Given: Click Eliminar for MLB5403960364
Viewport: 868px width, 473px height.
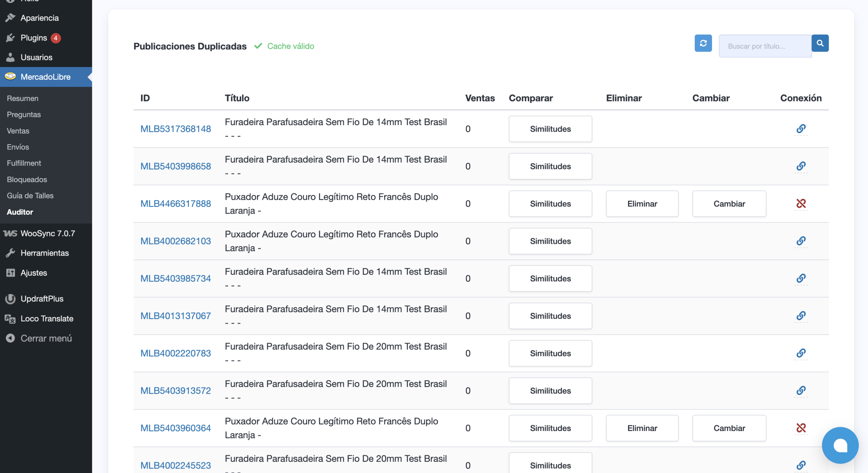Looking at the screenshot, I should (642, 428).
